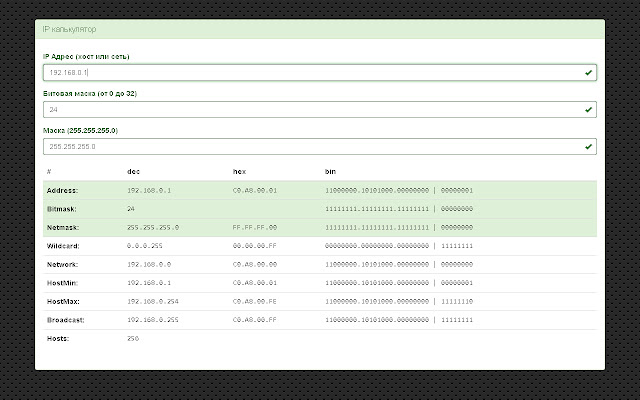Click the "Wildcard:" row label

63,246
